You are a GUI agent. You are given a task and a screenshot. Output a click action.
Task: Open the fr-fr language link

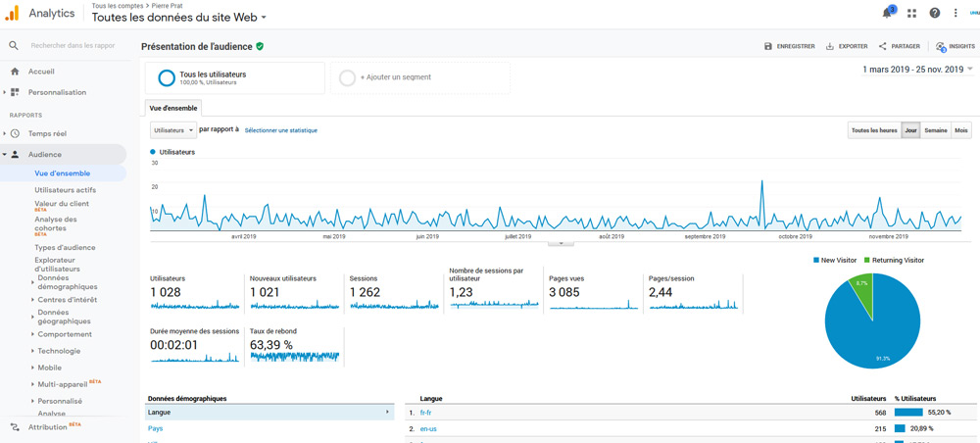click(x=425, y=413)
